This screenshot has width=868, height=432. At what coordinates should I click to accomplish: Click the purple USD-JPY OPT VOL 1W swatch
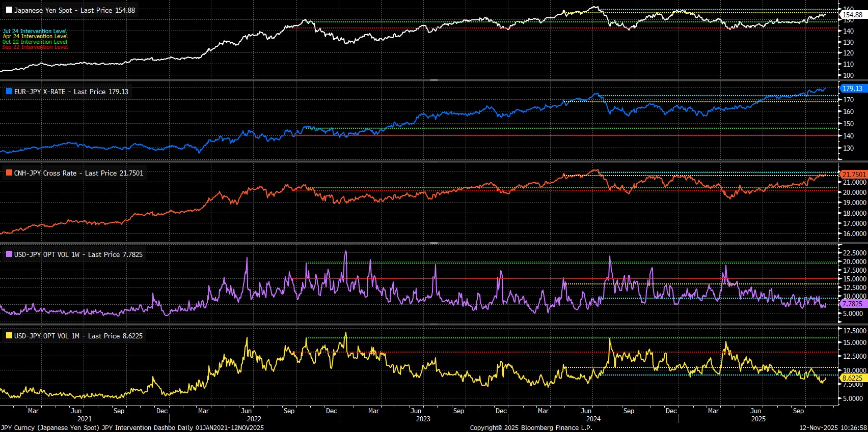(x=9, y=254)
